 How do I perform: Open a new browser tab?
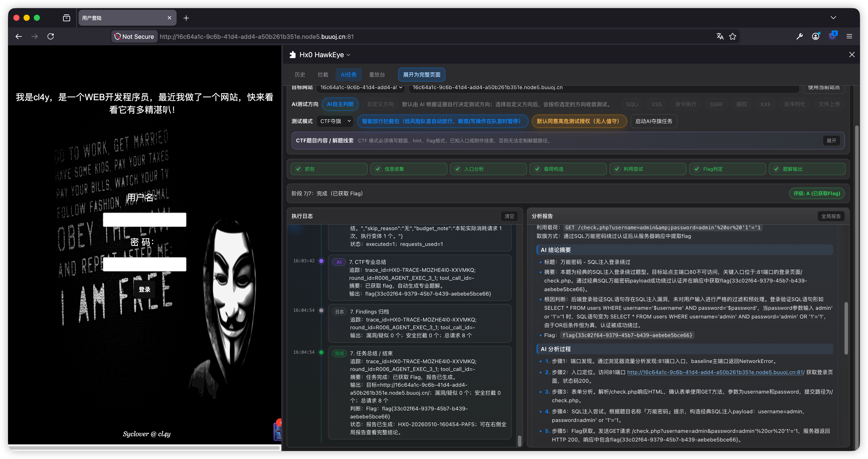point(186,18)
